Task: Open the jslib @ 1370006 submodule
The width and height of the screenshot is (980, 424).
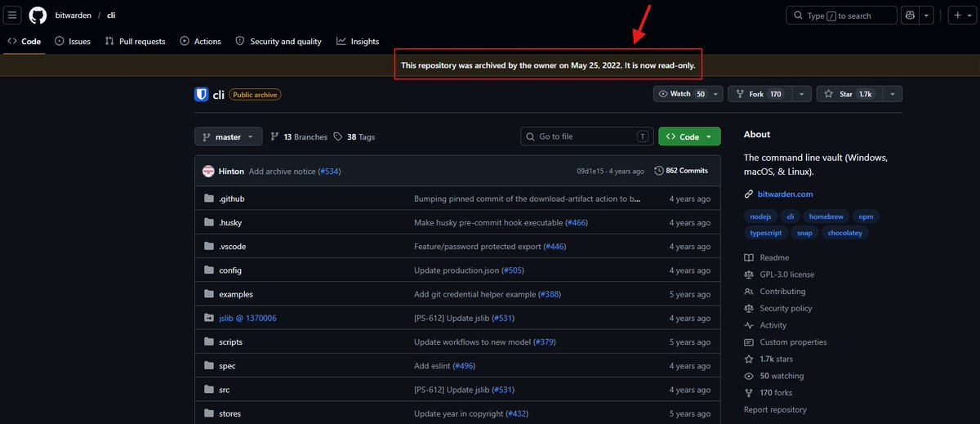Action: click(x=247, y=318)
